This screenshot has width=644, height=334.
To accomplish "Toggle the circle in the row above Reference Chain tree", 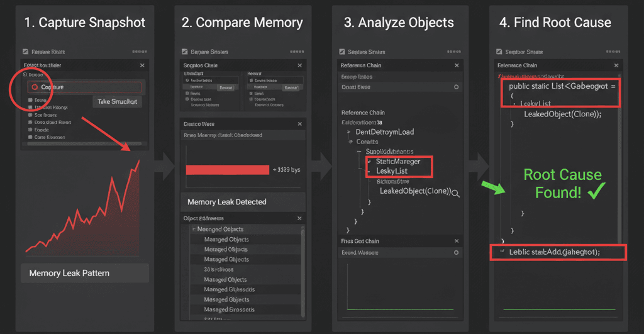I will tap(457, 87).
